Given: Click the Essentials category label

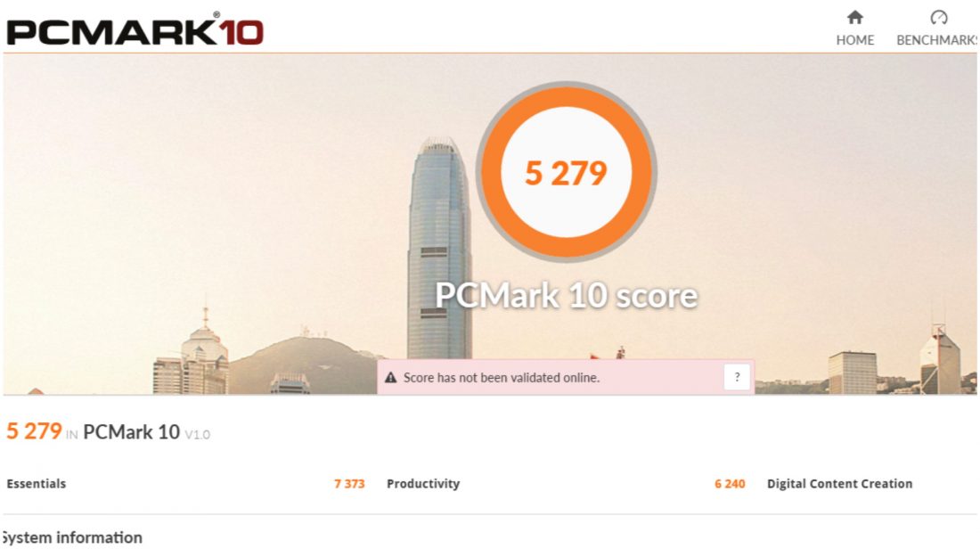Looking at the screenshot, I should coord(37,483).
